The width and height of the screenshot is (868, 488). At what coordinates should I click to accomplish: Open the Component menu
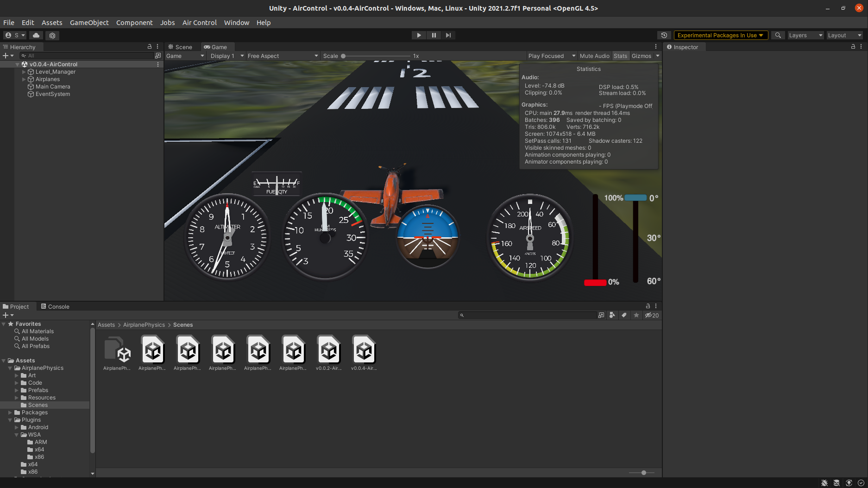(x=134, y=23)
